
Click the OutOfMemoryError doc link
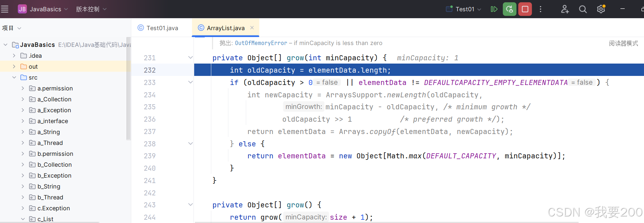[261, 43]
